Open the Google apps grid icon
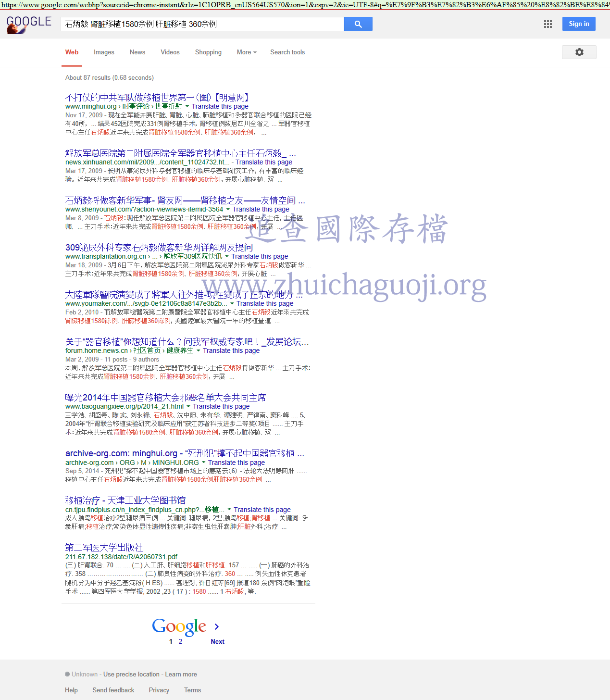The width and height of the screenshot is (610, 700). point(548,24)
